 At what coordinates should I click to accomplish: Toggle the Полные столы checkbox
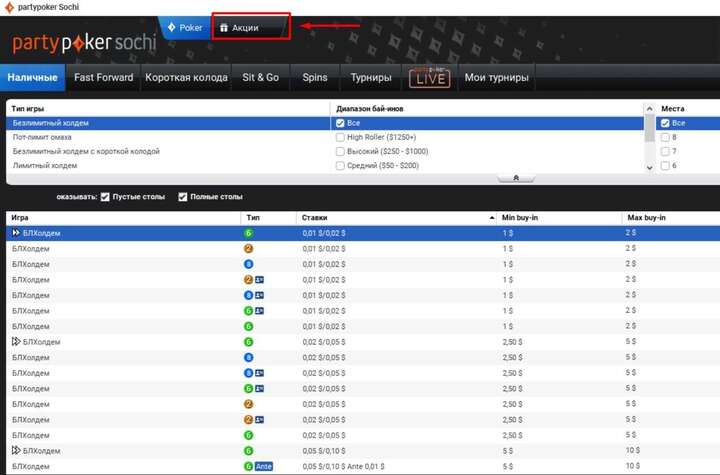(183, 197)
